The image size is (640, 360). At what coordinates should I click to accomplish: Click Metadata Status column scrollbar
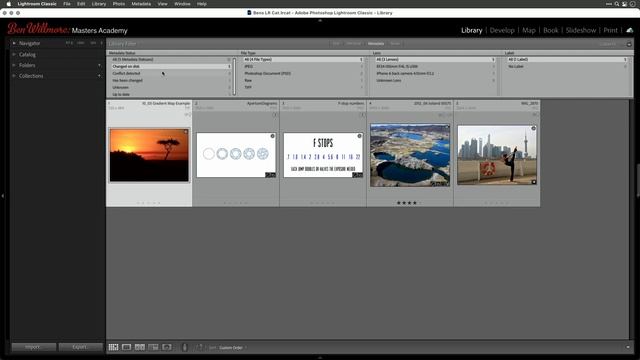click(234, 76)
